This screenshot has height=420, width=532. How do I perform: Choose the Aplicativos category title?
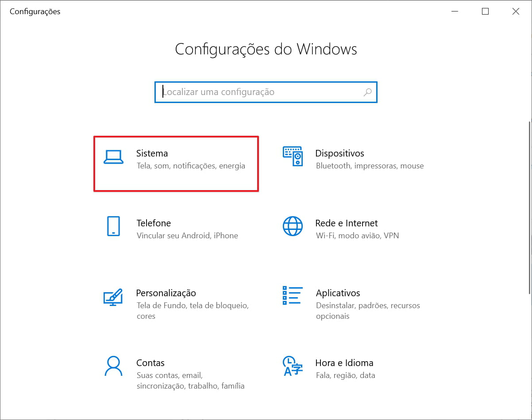click(338, 293)
